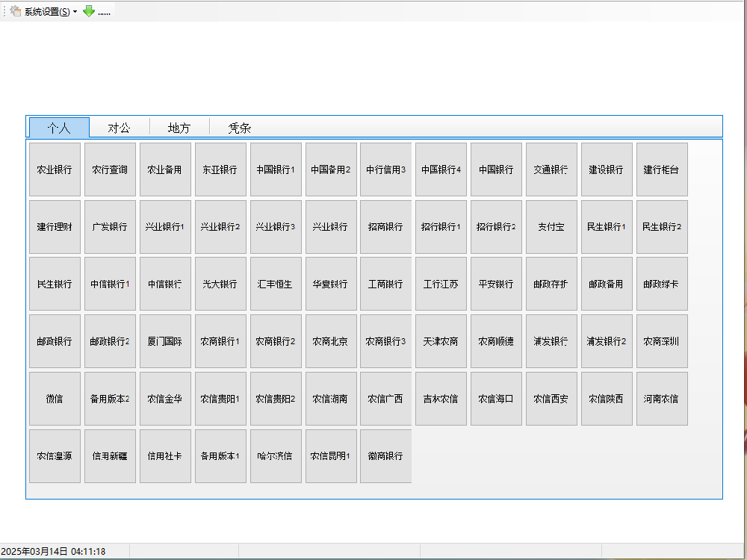Screen dimensions: 747x560
Task: Select the 备用版本1 button
Action: (x=220, y=456)
